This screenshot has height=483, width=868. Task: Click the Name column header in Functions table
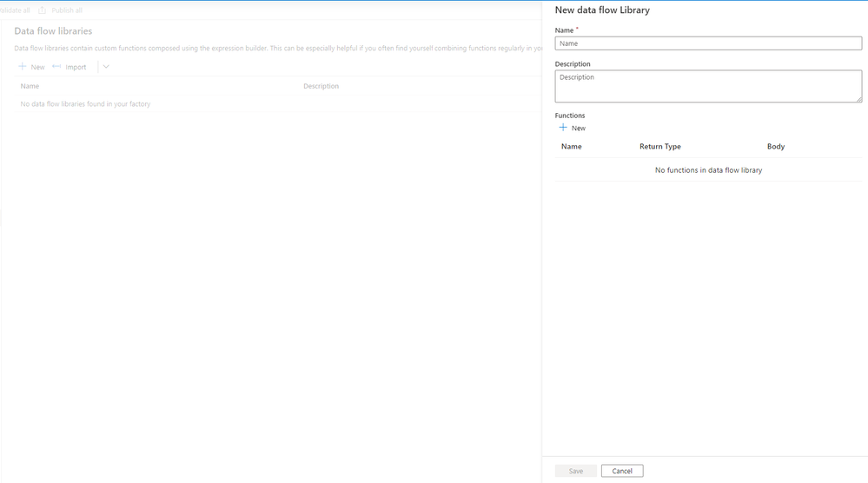572,147
